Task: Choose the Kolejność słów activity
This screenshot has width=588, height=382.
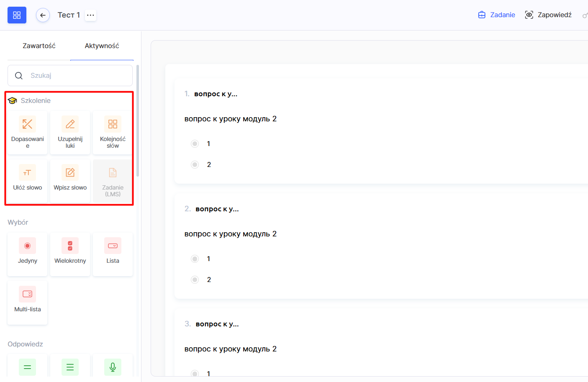Action: [x=113, y=132]
